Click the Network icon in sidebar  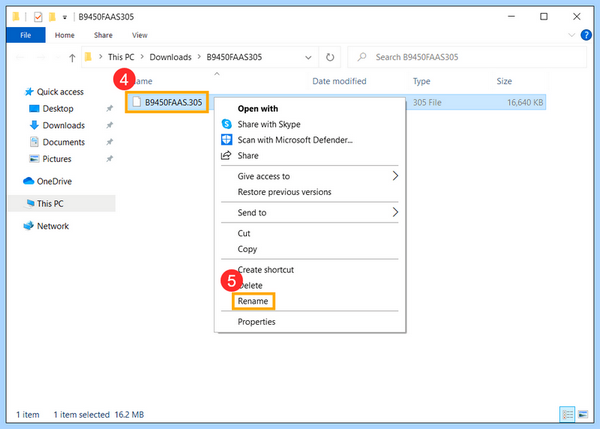coord(29,226)
